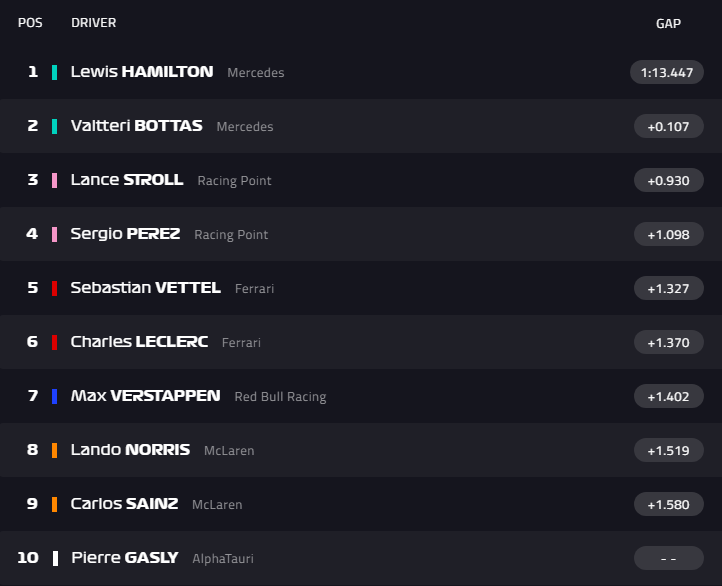Click blue Red Bull bar beside Verstappen

coord(55,396)
